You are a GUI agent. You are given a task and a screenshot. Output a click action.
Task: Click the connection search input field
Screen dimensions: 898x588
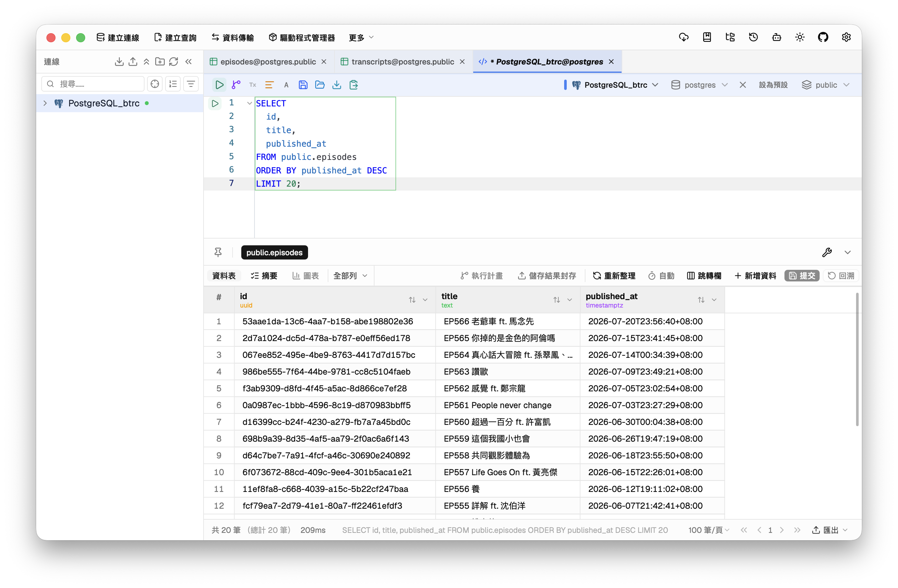[93, 84]
